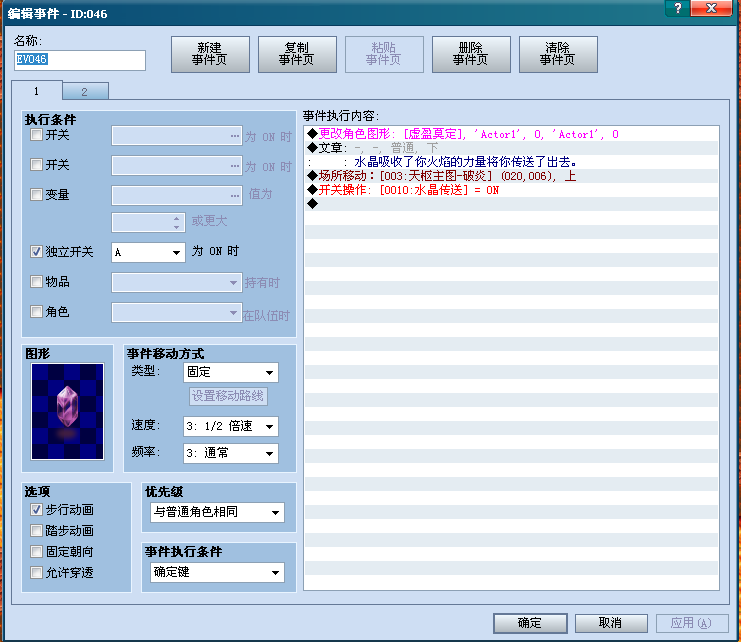Screen dimensions: 741x642
Task: Enable the first 开关 condition checkbox
Action: 36,135
